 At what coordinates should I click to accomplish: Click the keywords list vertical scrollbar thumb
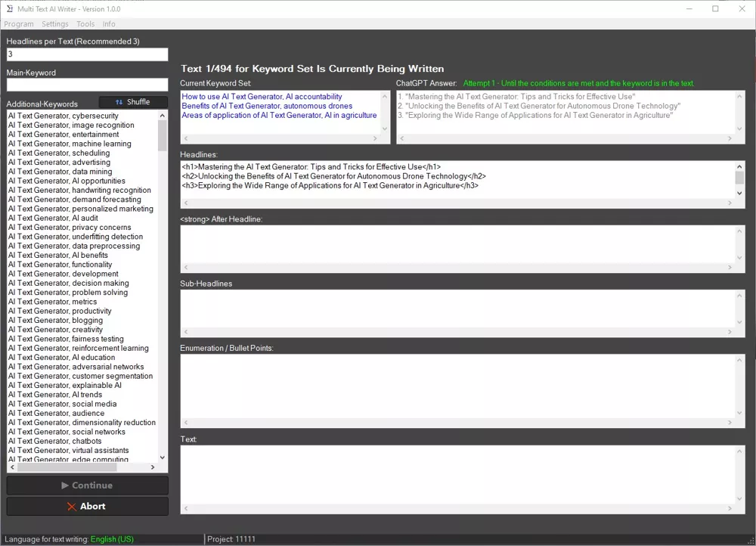(163, 135)
